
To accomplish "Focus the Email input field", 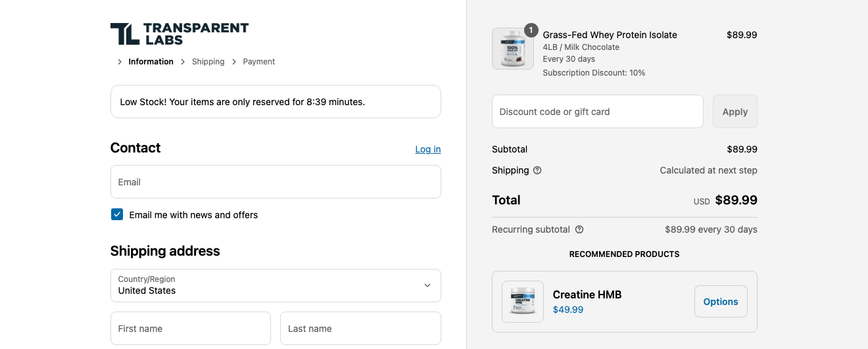I will pos(276,181).
